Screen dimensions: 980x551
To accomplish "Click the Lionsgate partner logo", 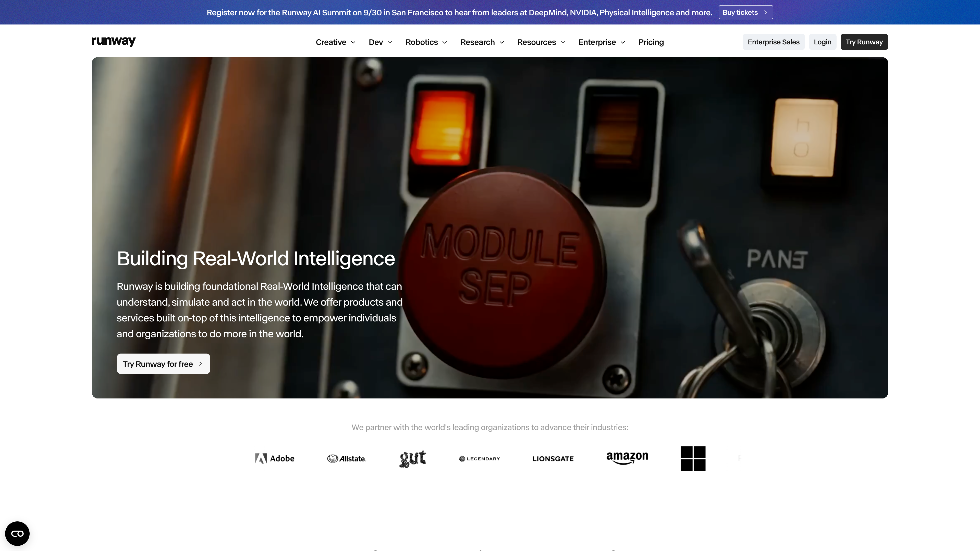I will 553,459.
